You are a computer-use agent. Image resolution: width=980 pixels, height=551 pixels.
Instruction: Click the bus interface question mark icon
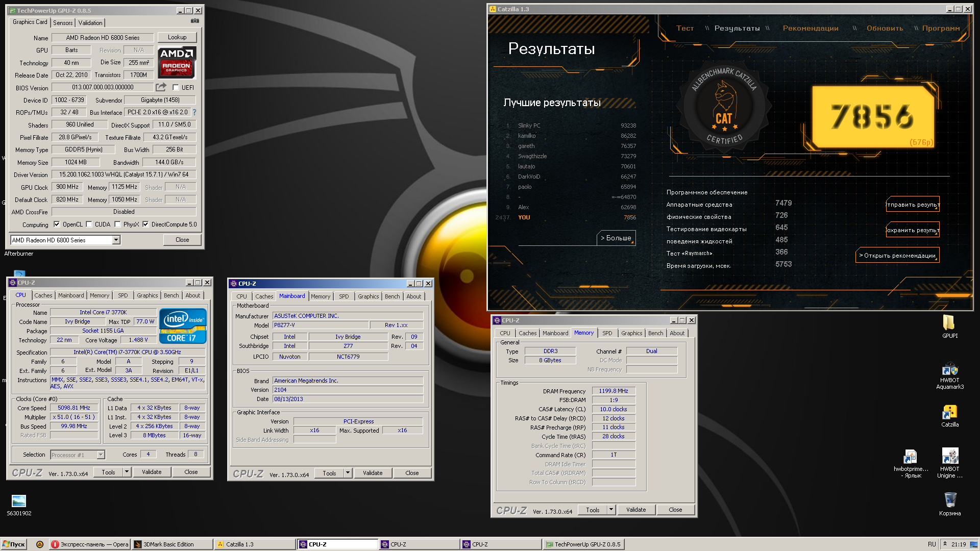click(x=194, y=112)
